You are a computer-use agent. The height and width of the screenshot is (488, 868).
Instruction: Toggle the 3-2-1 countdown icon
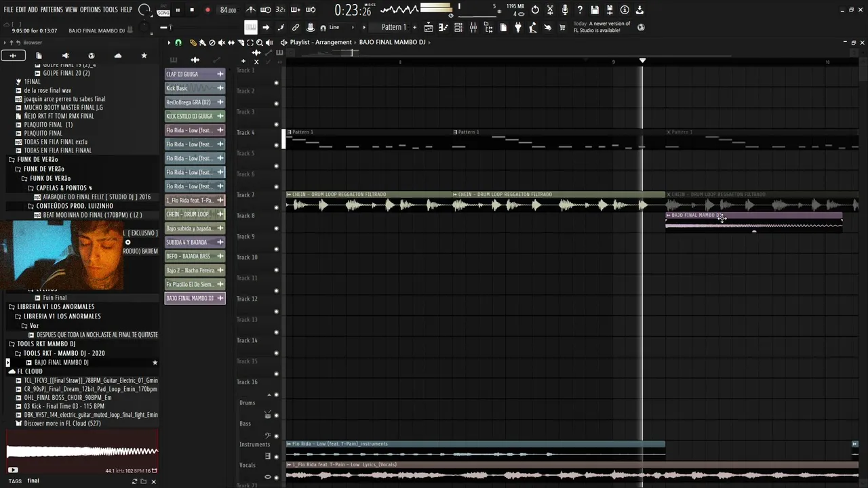click(x=281, y=10)
